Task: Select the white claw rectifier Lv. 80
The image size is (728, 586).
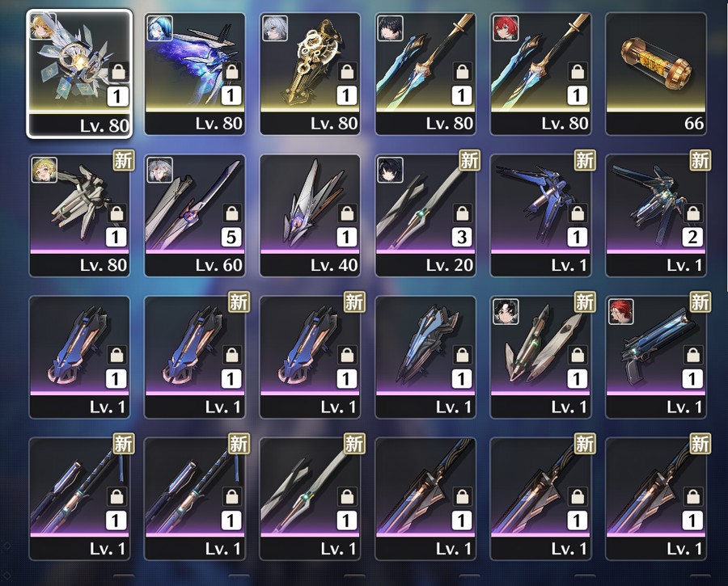Action: (79, 216)
